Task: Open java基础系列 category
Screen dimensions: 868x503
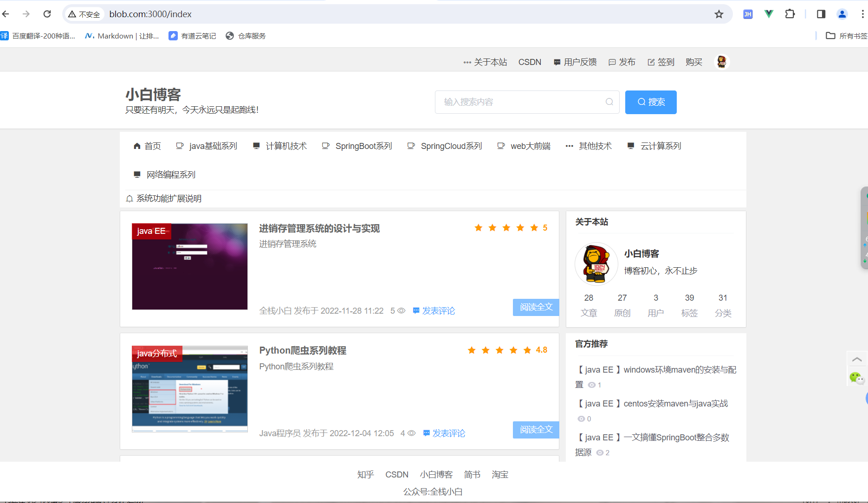Action: (207, 146)
